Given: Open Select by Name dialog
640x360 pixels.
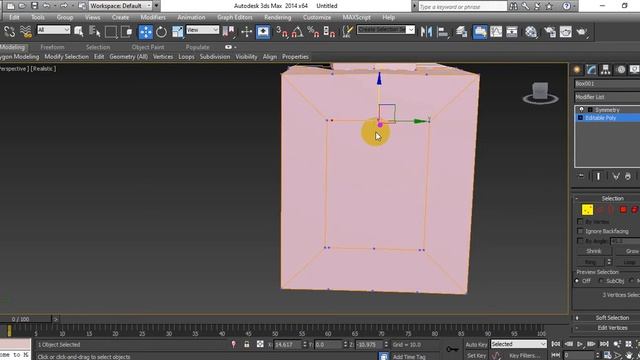Looking at the screenshot, I should pyautogui.click(x=95, y=32).
